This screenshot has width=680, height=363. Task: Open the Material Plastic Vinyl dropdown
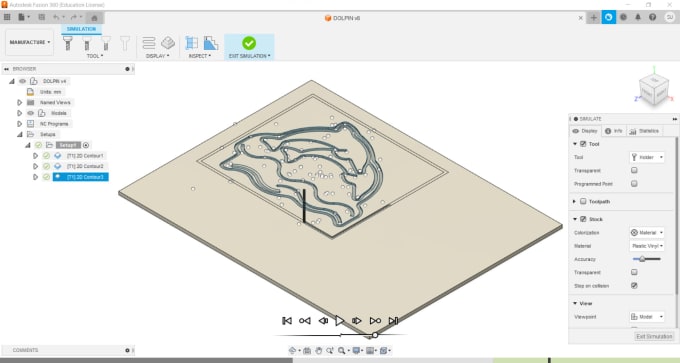tap(647, 246)
